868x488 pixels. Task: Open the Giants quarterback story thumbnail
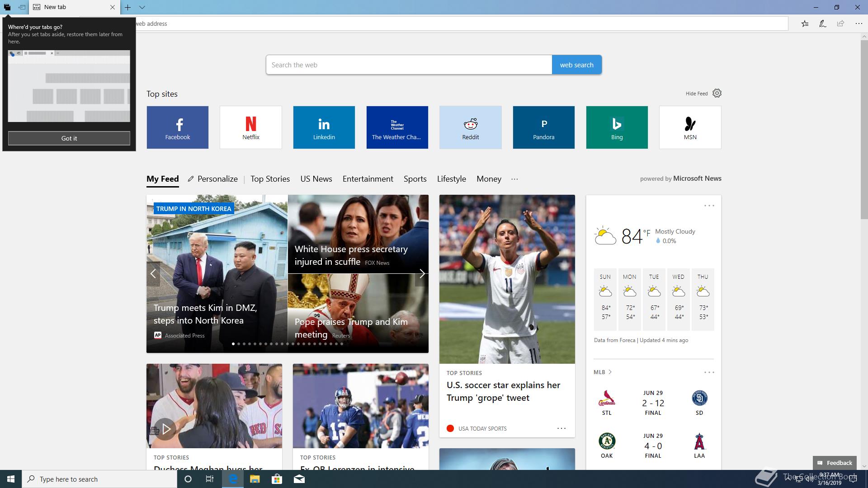point(361,406)
